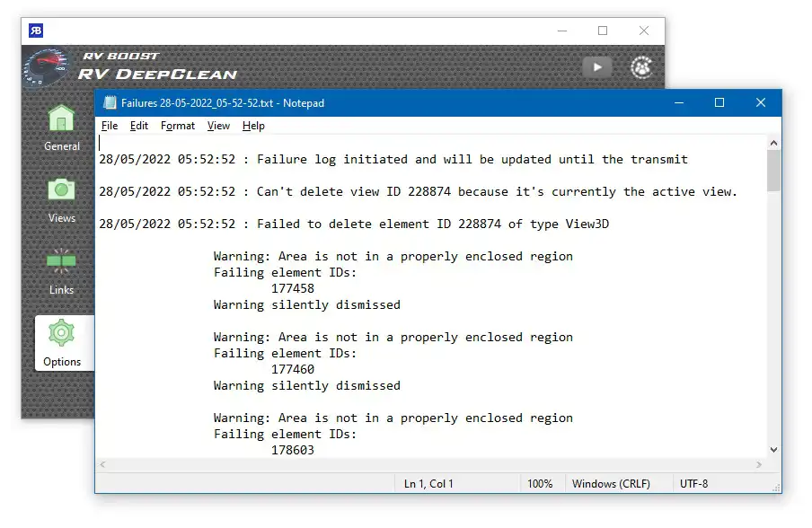Screen dimensions: 812x528
Task: Click the horizontal scrollbar right arrow
Action: click(759, 465)
